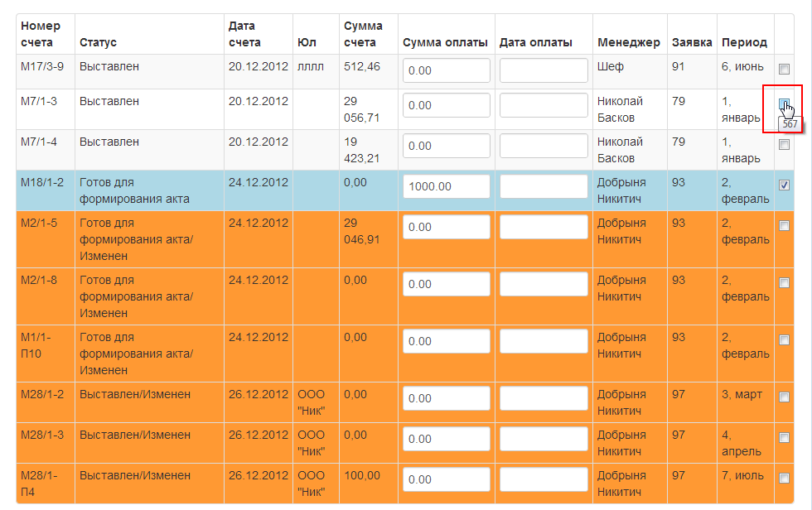Click payment amount field for M28/1-П4
The width and height of the screenshot is (812, 510).
[x=447, y=479]
